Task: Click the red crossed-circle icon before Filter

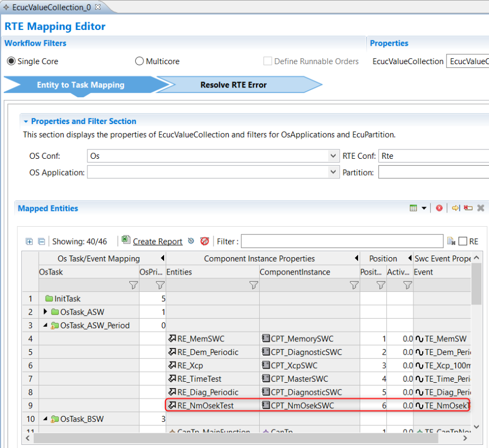Action: pos(205,241)
